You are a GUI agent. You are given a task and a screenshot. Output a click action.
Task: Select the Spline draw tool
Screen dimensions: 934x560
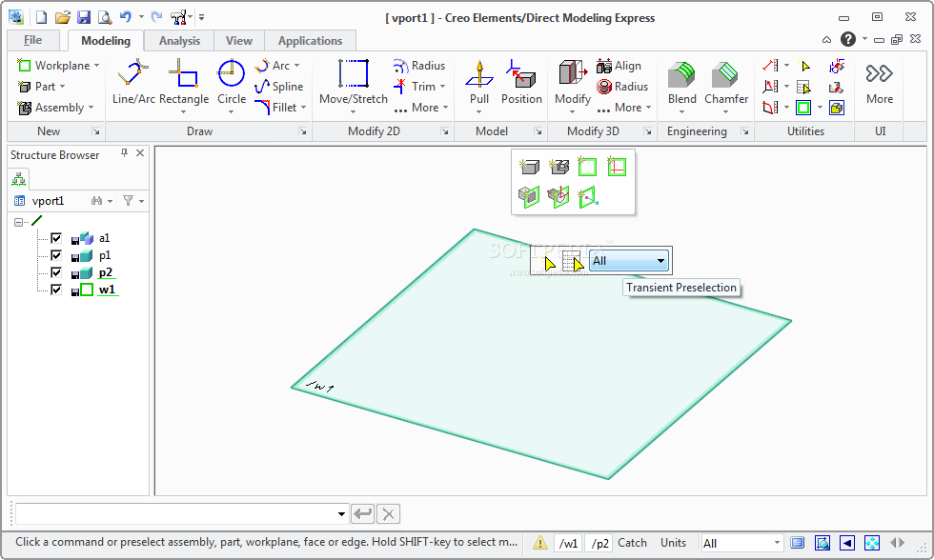pos(278,87)
